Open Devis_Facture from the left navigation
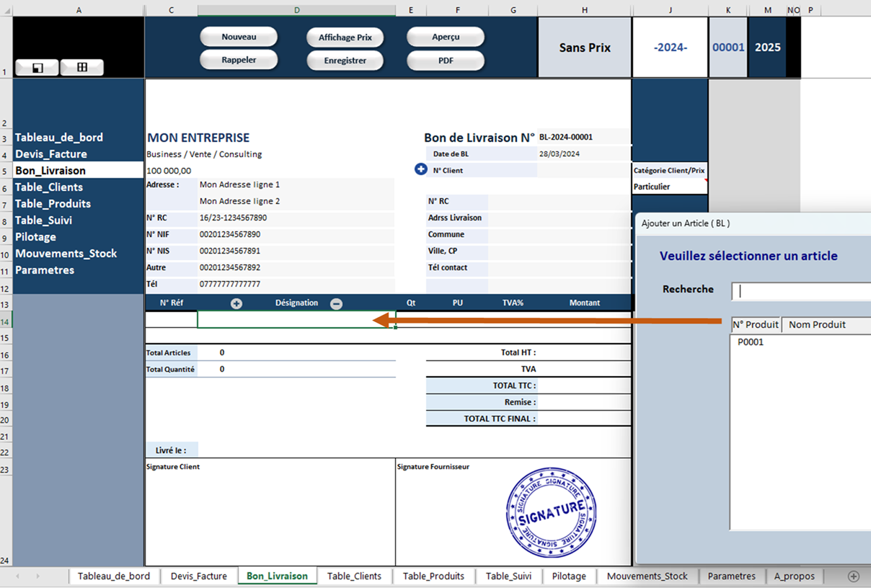871x588 pixels. pyautogui.click(x=51, y=153)
